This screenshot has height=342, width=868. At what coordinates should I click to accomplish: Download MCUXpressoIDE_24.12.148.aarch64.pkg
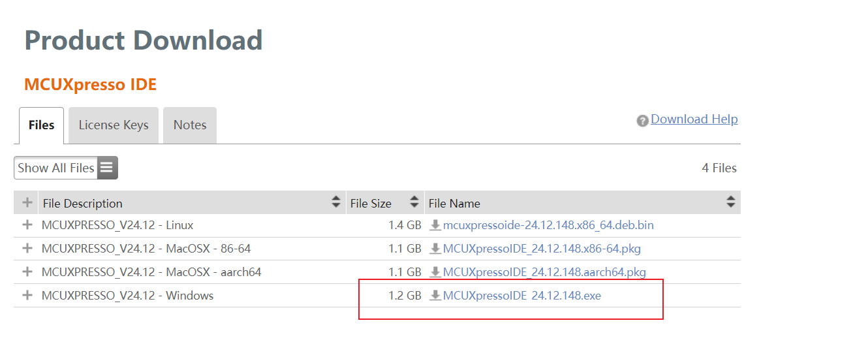(544, 272)
